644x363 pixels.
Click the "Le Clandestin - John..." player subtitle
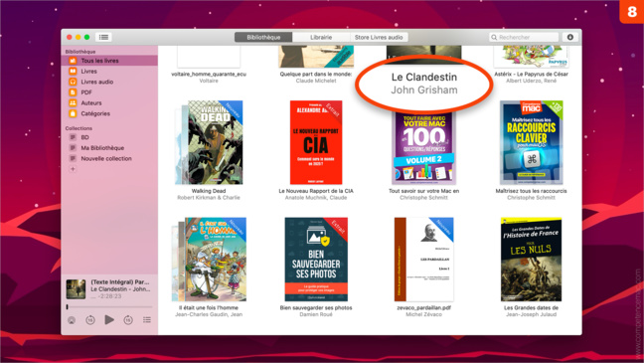(120, 289)
